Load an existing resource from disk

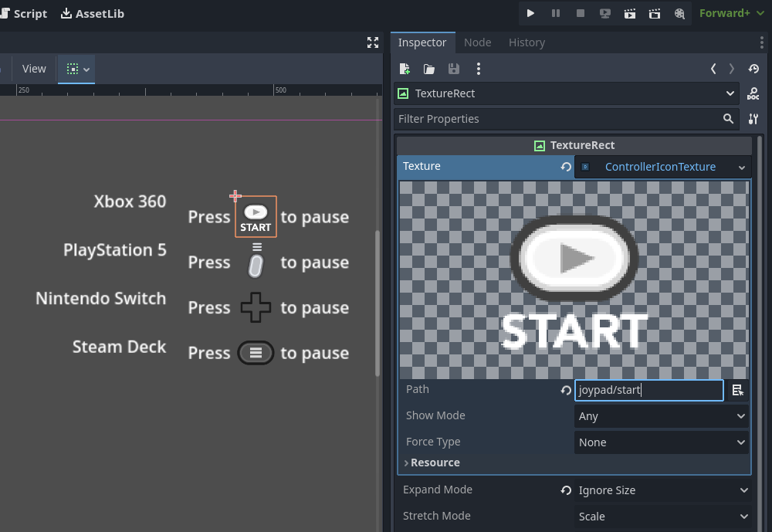(429, 69)
